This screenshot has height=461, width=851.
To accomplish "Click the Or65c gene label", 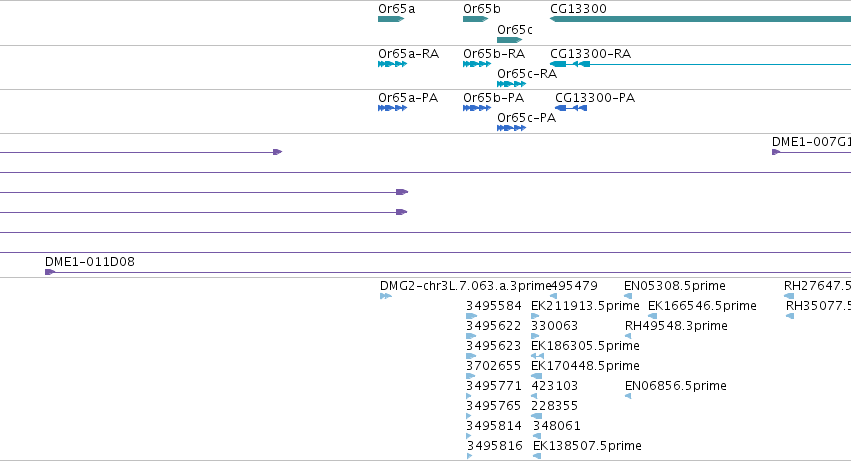I will (515, 30).
